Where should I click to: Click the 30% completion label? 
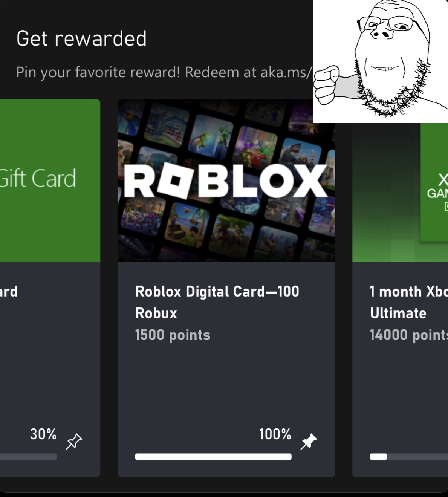coord(43,434)
